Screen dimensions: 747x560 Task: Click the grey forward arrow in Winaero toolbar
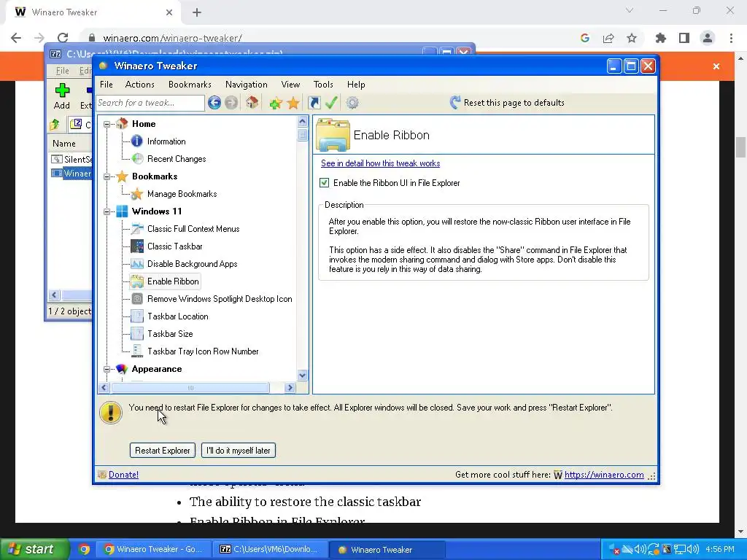[231, 102]
